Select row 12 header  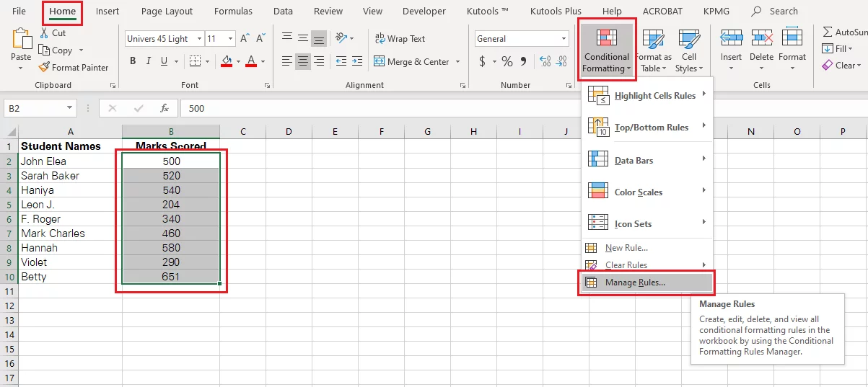click(9, 306)
